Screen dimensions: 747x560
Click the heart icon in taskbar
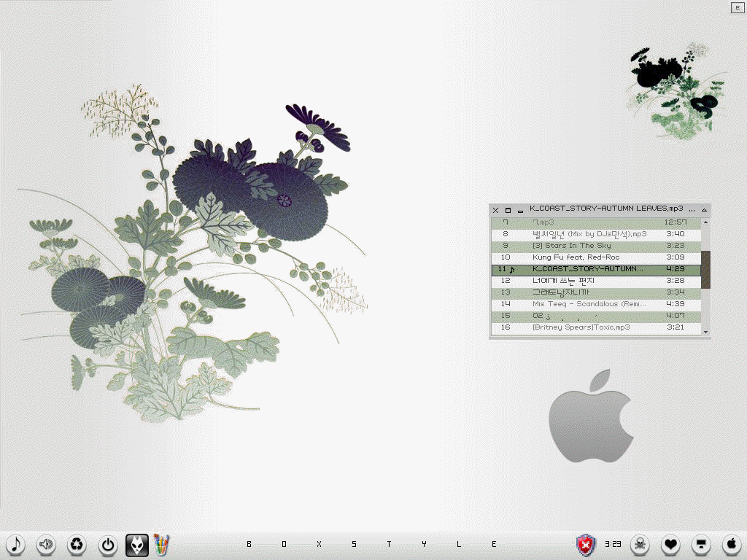click(670, 544)
